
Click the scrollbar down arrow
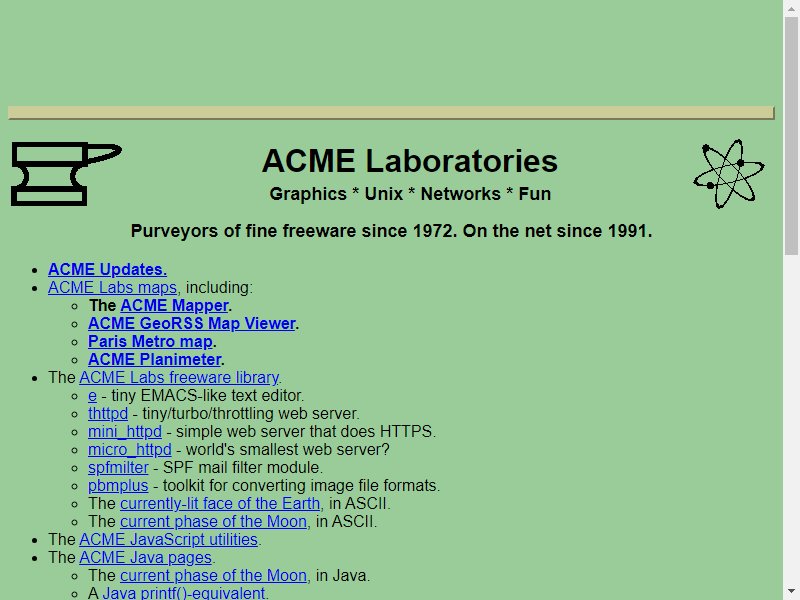pos(791,591)
